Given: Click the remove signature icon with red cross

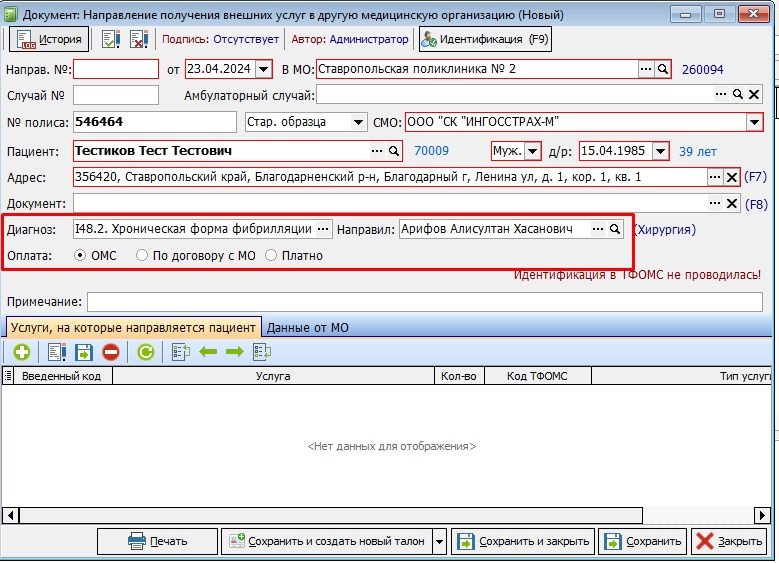Looking at the screenshot, I should click(x=139, y=39).
